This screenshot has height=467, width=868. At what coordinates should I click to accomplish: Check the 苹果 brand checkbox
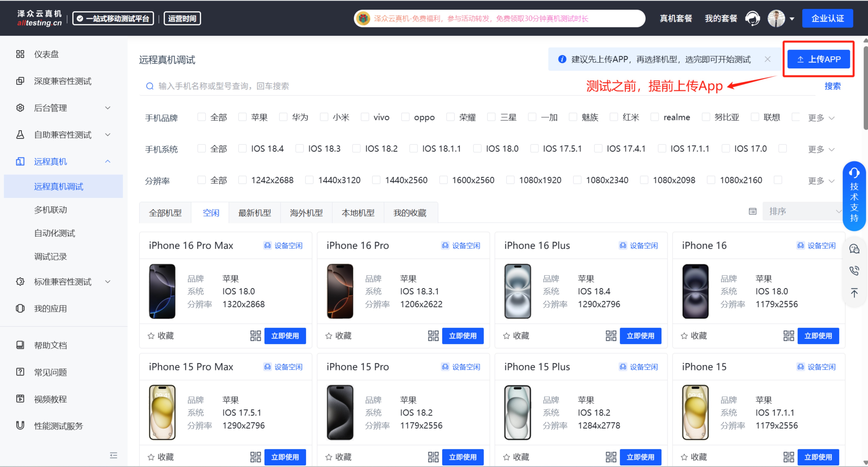[x=242, y=117]
